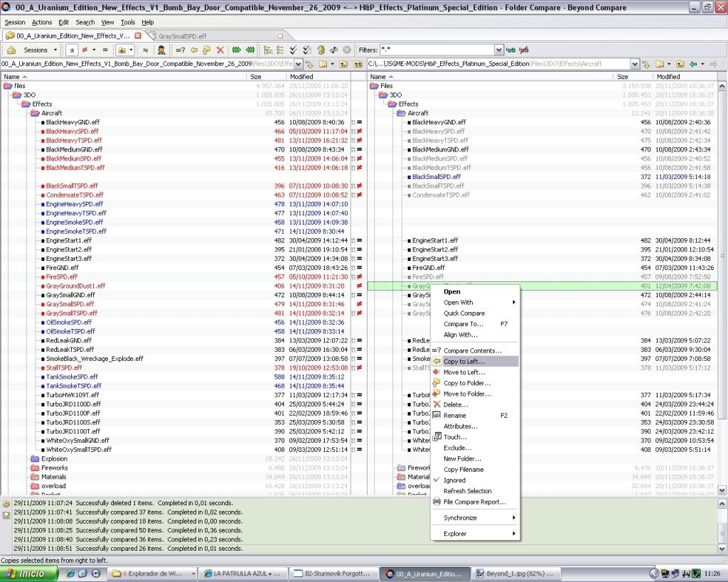This screenshot has height=582, width=728.
Task: Choose Delete in the context menu
Action: point(475,405)
